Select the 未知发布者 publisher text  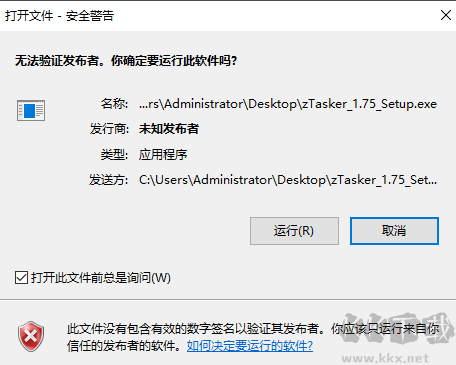pyautogui.click(x=169, y=129)
